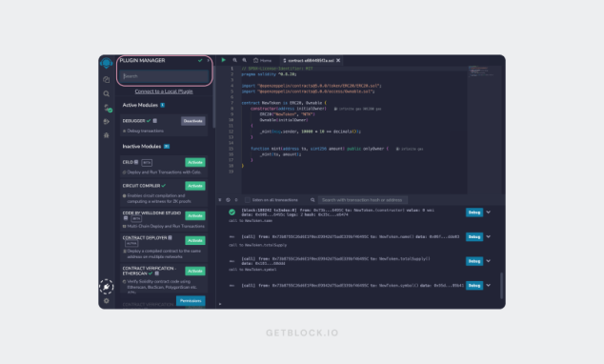The width and height of the screenshot is (604, 364).
Task: Click the code minimap preview
Action: click(481, 71)
